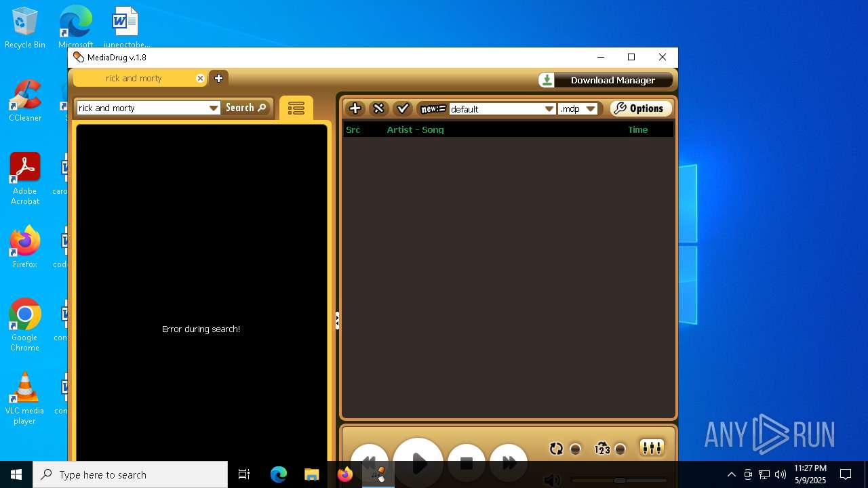The width and height of the screenshot is (868, 488).
Task: Sort playlist by the Src column
Action: pos(353,129)
